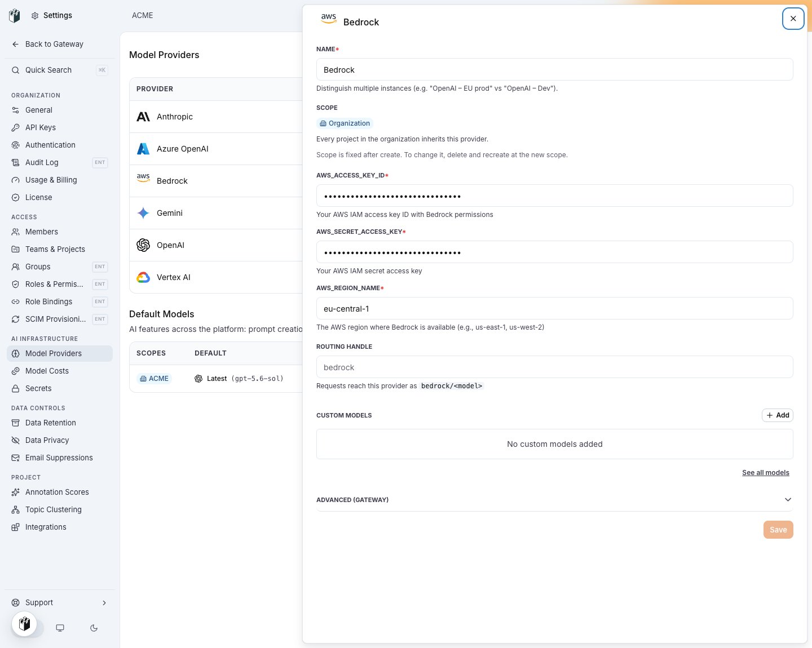Click the Model Costs coins icon
This screenshot has width=812, height=648.
[x=16, y=371]
